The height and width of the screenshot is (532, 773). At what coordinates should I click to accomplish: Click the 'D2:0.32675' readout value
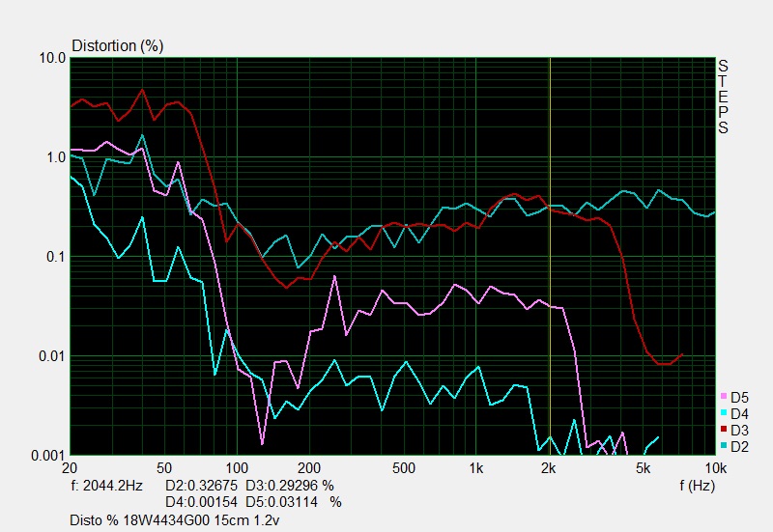tap(201, 486)
